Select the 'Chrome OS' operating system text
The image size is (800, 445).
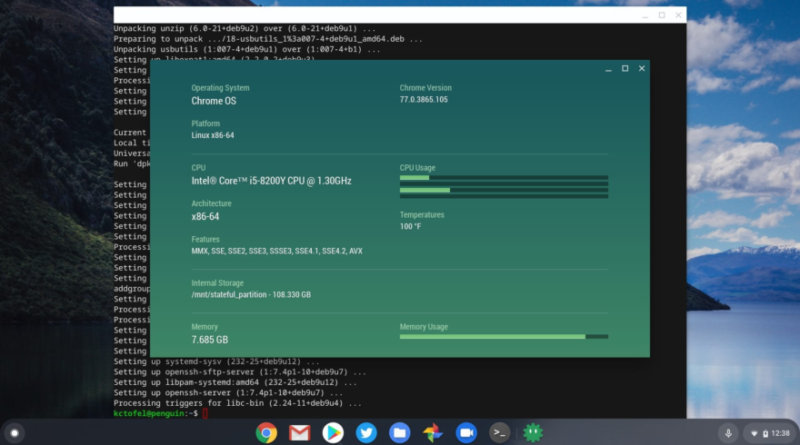pos(214,101)
